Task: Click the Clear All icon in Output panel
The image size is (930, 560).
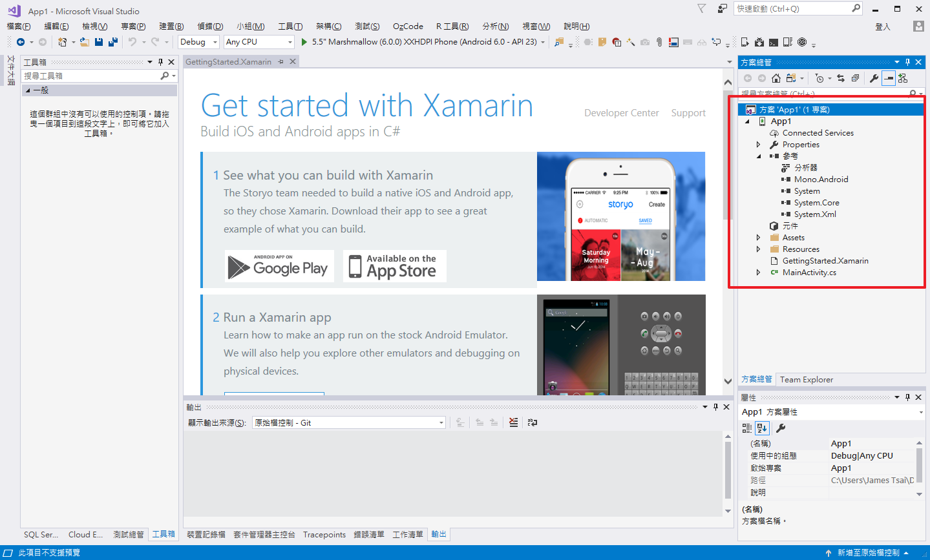Action: click(x=513, y=422)
